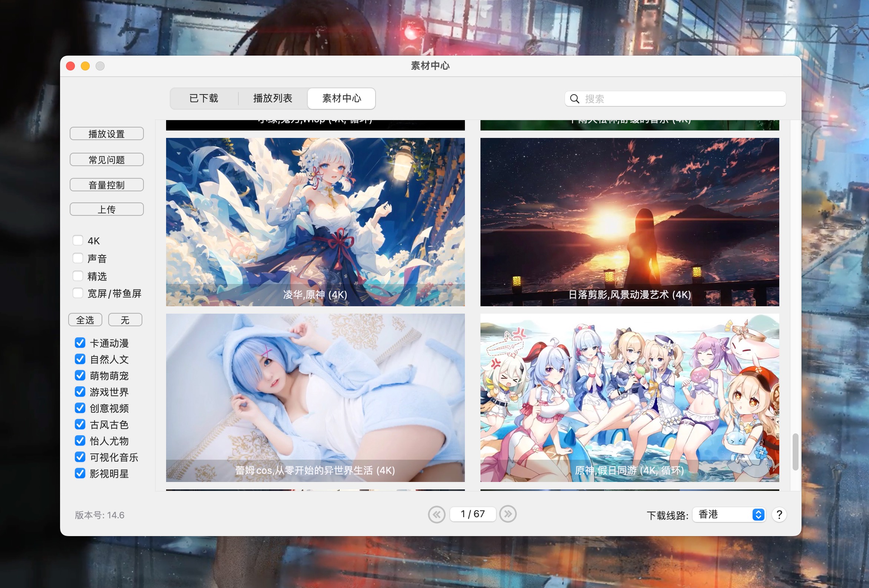
Task: Switch to the 已下载 tab
Action: [204, 98]
